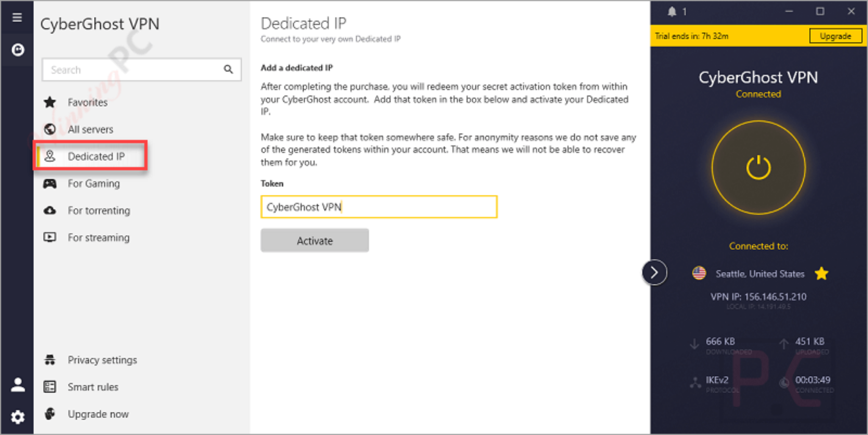The width and height of the screenshot is (868, 435).
Task: Focus the server Search field
Action: click(x=142, y=69)
